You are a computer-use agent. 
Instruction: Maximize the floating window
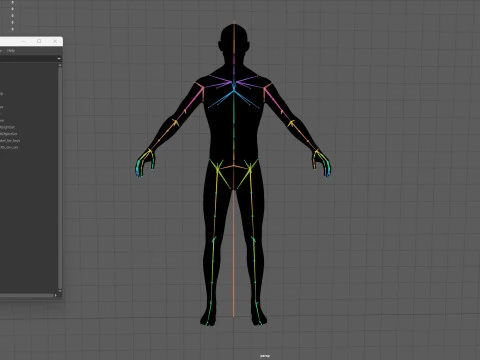click(39, 41)
